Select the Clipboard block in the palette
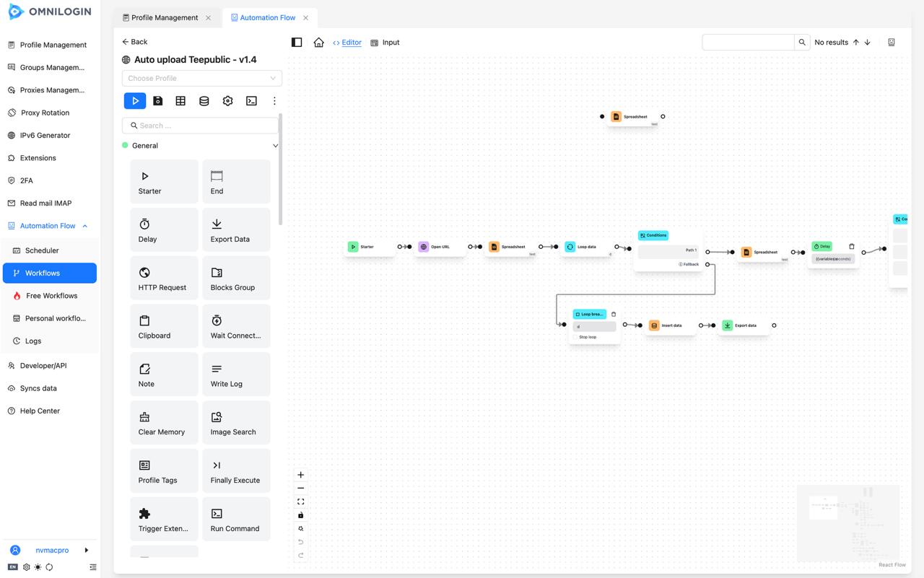924x578 pixels. click(x=164, y=326)
